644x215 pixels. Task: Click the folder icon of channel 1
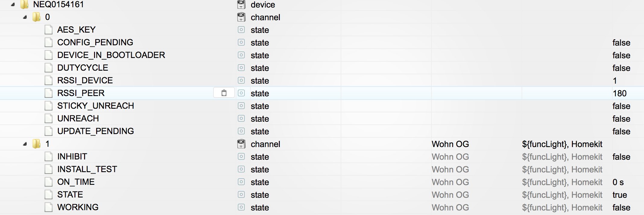[36, 144]
